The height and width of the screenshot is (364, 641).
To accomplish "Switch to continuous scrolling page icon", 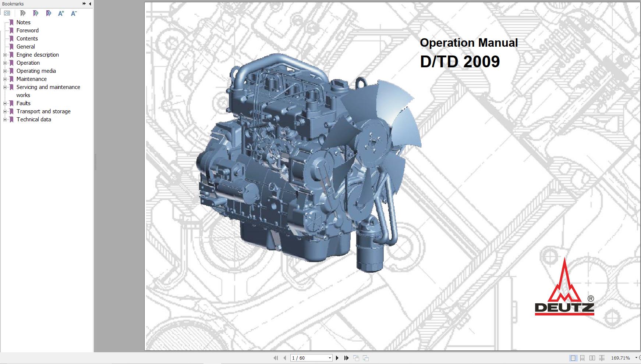I will [x=582, y=357].
